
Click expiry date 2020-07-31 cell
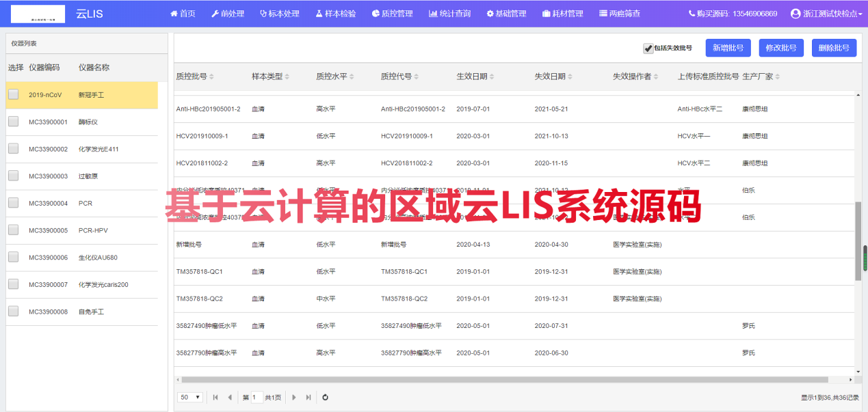[551, 326]
